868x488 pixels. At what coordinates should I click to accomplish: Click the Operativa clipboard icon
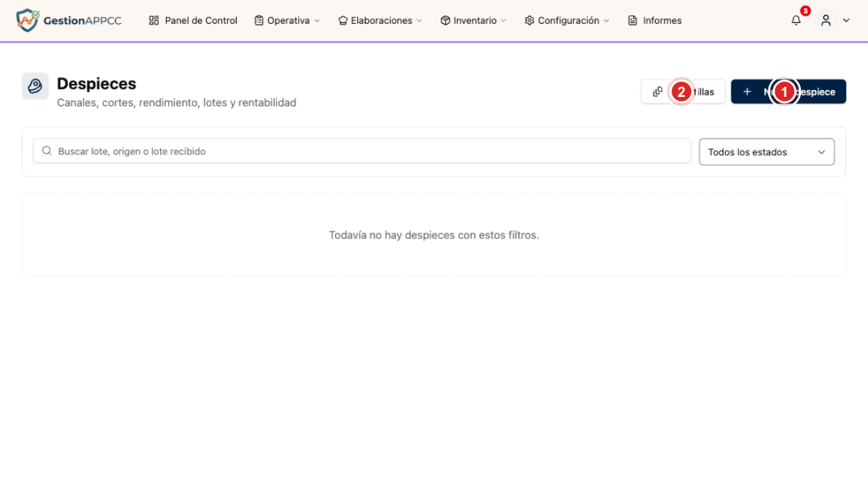pos(259,20)
